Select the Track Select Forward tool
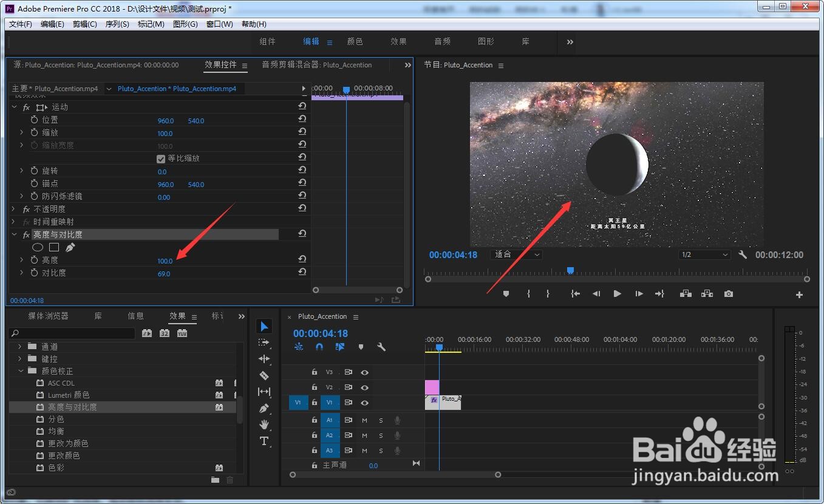Viewport: 824px width, 504px height. 264,342
